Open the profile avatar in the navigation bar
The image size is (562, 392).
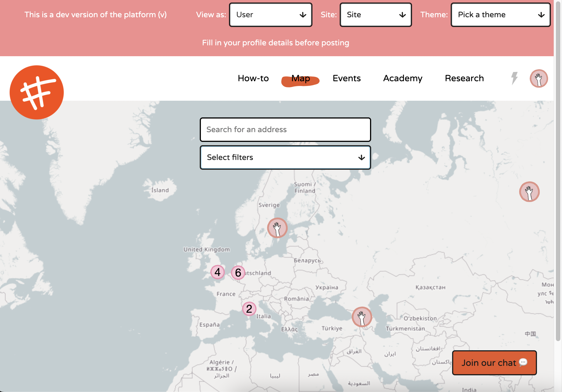[539, 79]
